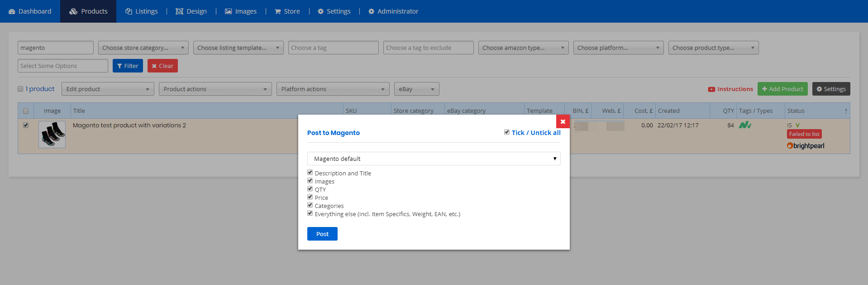This screenshot has width=868, height=285.
Task: Expand the Platform actions dropdown
Action: 333,89
